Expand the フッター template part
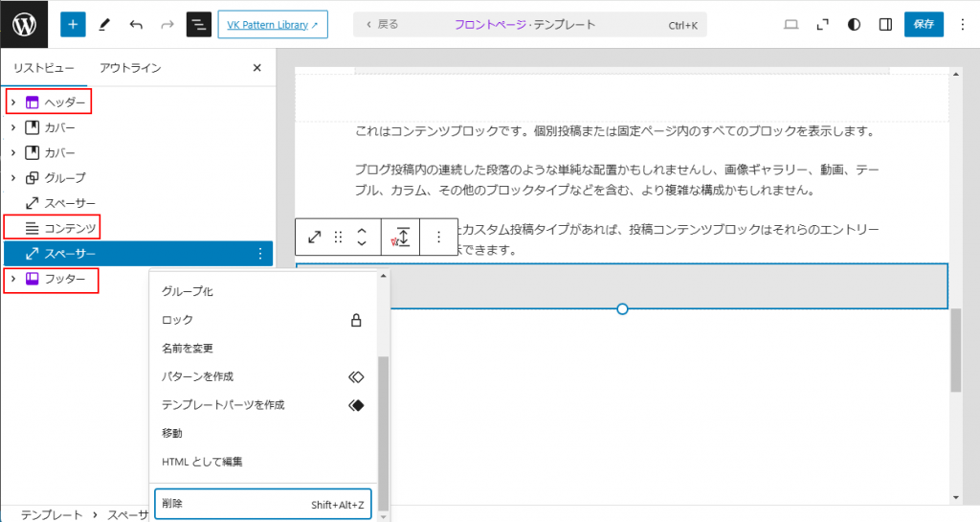The width and height of the screenshot is (980, 522). click(13, 280)
